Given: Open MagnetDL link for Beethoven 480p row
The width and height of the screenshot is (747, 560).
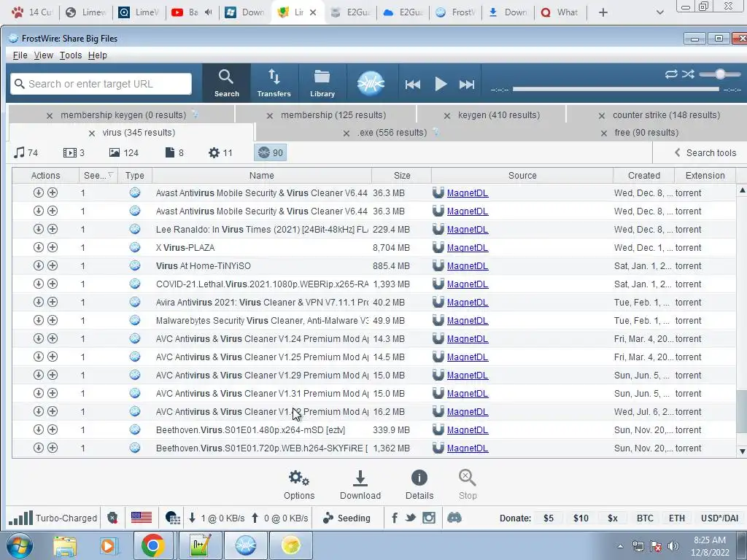Looking at the screenshot, I should (x=468, y=430).
